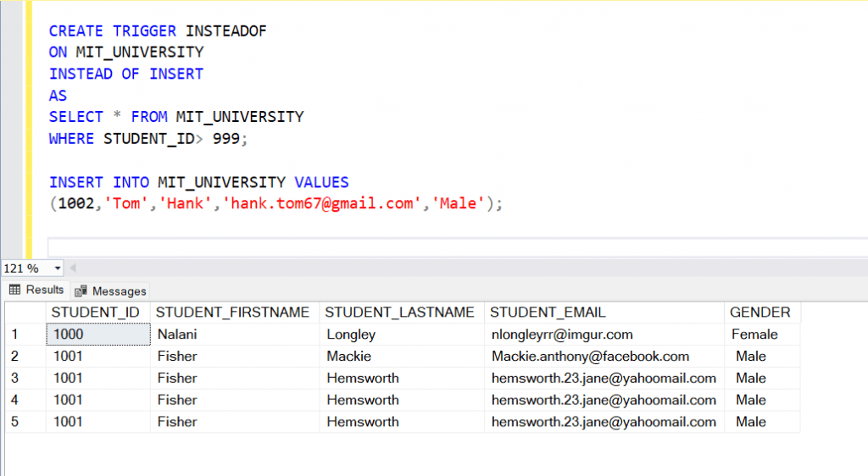
Task: Click the 1002 value in the INSERT
Action: (x=76, y=203)
